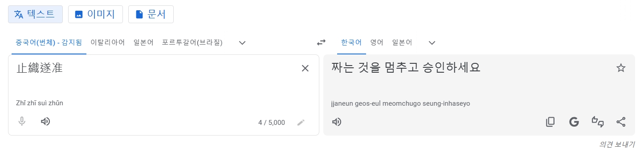Search the translation on Google
644x161 pixels.
tap(574, 122)
